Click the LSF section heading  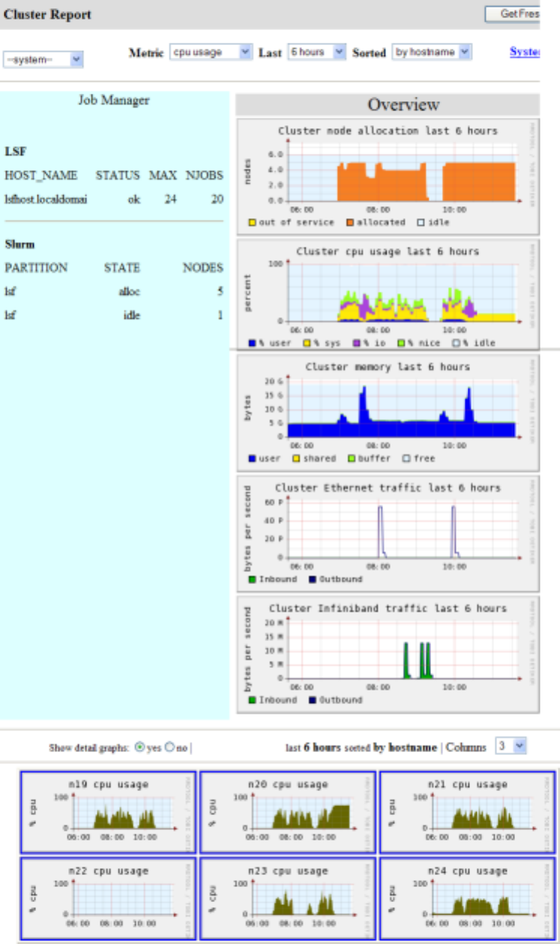pyautogui.click(x=15, y=151)
